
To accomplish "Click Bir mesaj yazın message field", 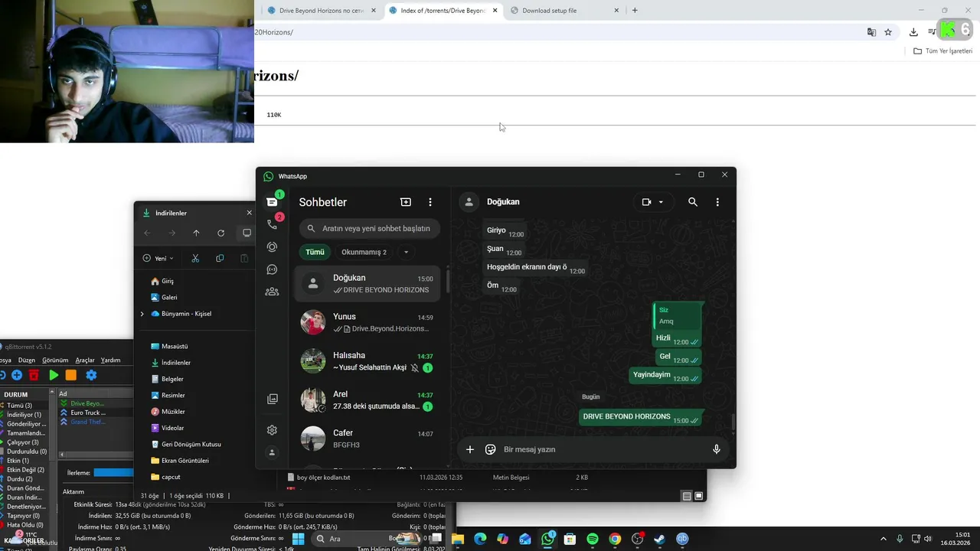I will (x=602, y=449).
